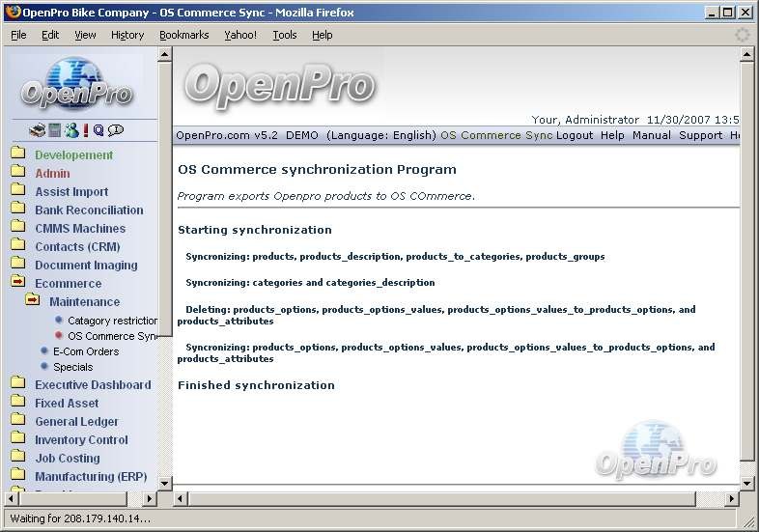
Task: Click the main content scrollbar up arrow
Action: click(746, 55)
